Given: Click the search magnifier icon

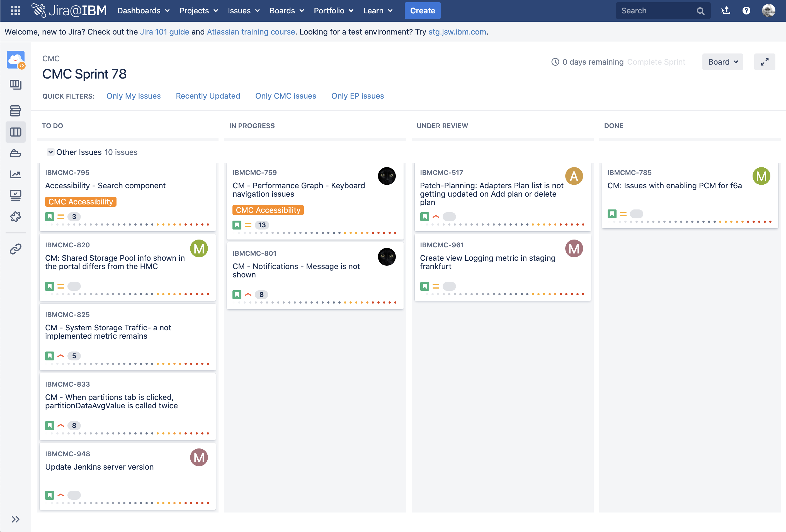Looking at the screenshot, I should [x=701, y=11].
